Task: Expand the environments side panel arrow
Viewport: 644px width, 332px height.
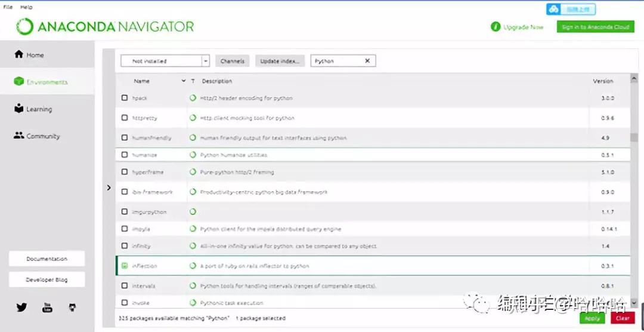Action: click(x=109, y=187)
